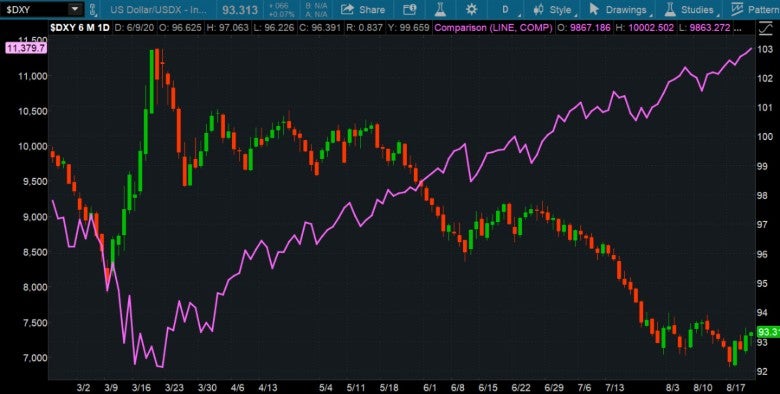Click the US Dollar/USDX description text
Screen dimensions: 780x394
pyautogui.click(x=158, y=10)
